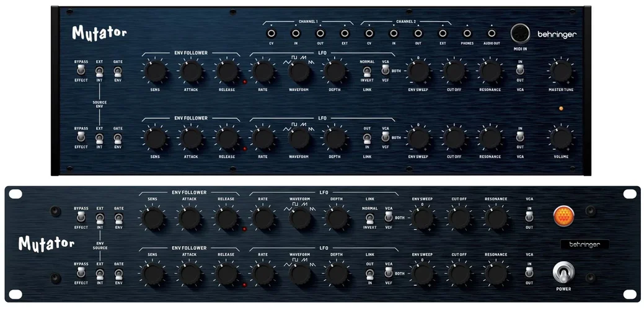Toggle lower-row BYPASS/EFFECT switch on top unit
Viewport: 644px width, 310px height.
pyautogui.click(x=81, y=138)
